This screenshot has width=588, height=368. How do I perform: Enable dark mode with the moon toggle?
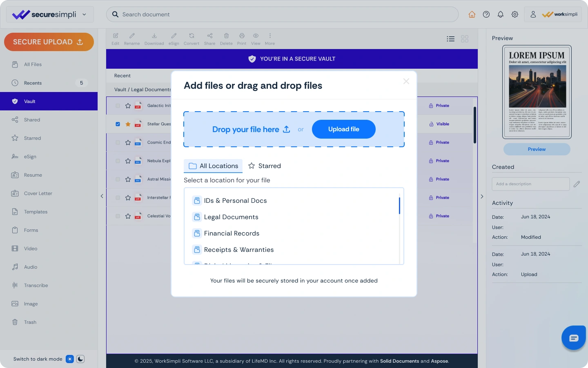80,359
